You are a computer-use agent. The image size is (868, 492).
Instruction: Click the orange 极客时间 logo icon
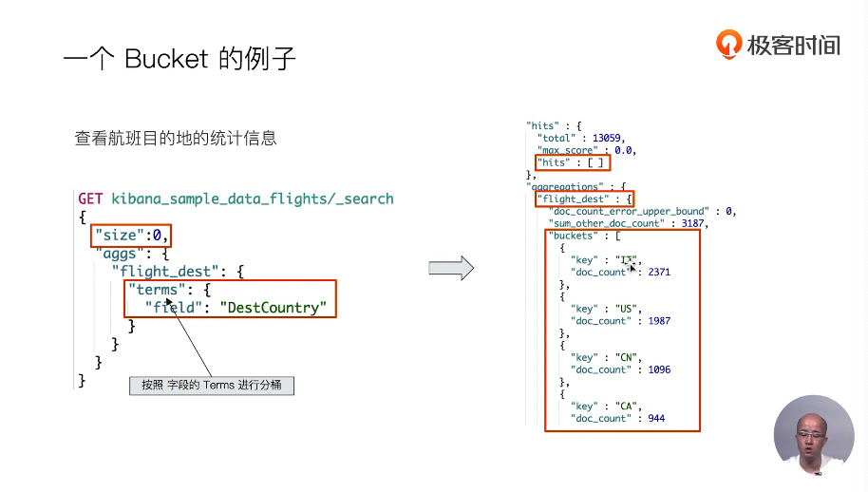pos(729,44)
